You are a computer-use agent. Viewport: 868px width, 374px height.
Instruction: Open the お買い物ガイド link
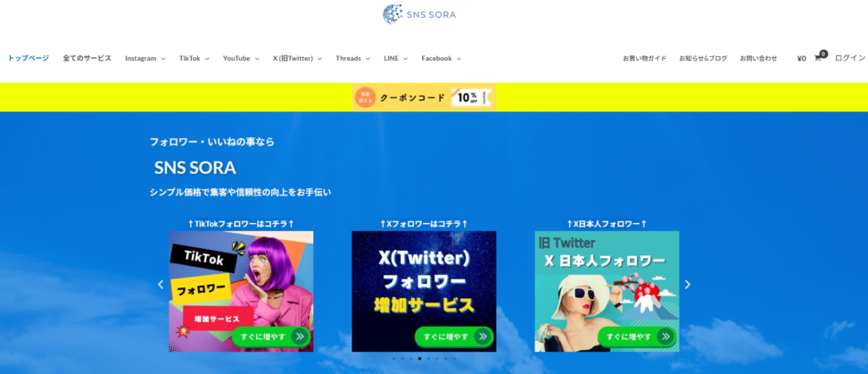[x=644, y=58]
